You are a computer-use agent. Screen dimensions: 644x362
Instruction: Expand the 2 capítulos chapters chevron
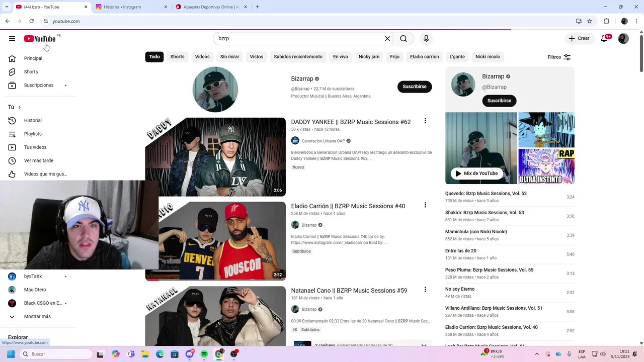coord(424,345)
